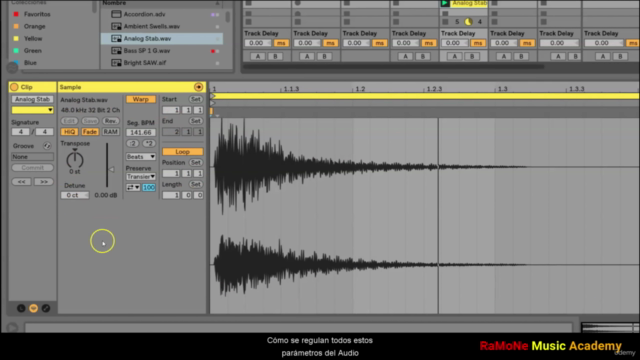
Task: Click the Commit groove button
Action: pos(32,168)
